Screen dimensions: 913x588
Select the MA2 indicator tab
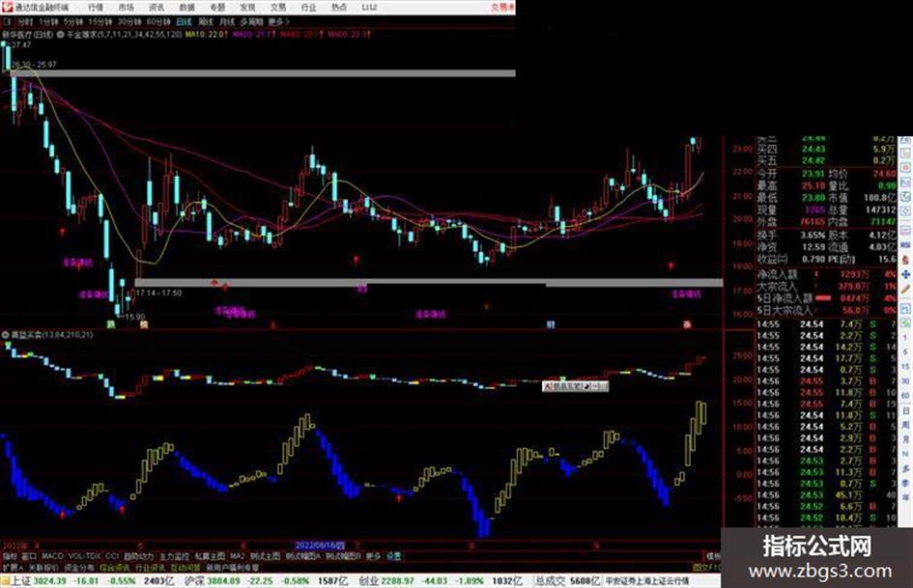237,556
